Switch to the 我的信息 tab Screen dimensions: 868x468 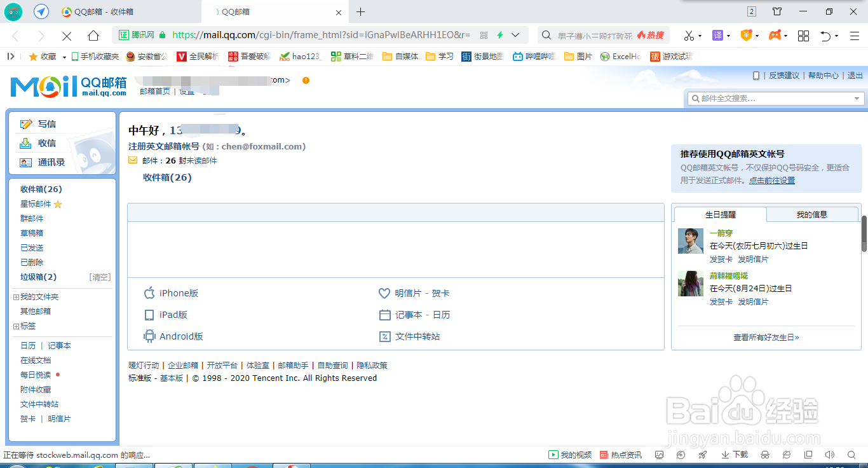coord(812,215)
